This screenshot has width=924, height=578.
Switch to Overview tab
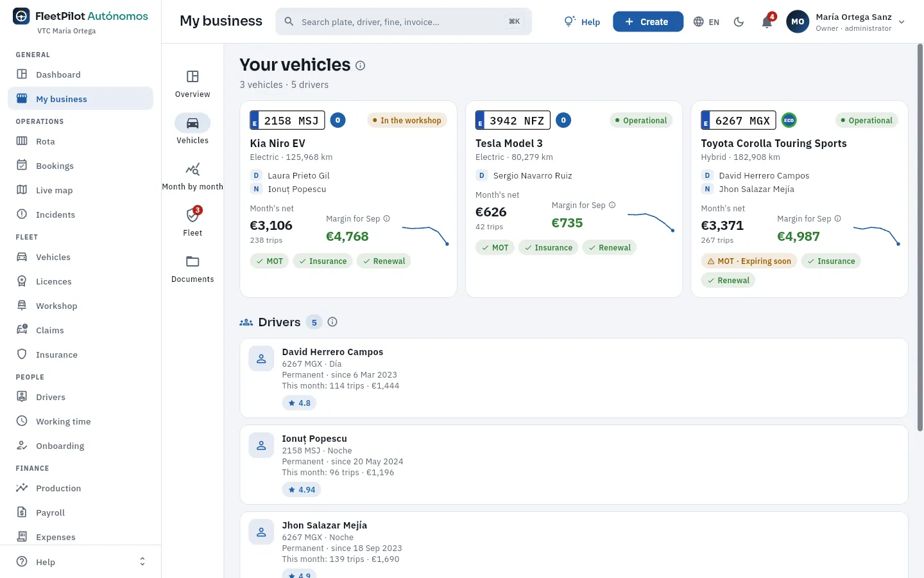pyautogui.click(x=193, y=84)
